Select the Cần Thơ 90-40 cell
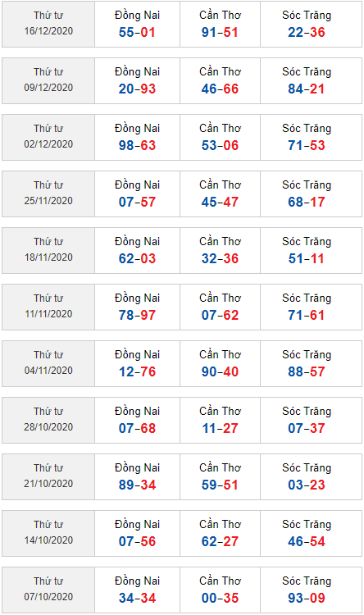Screen dimensions: 364x615 coord(220,363)
